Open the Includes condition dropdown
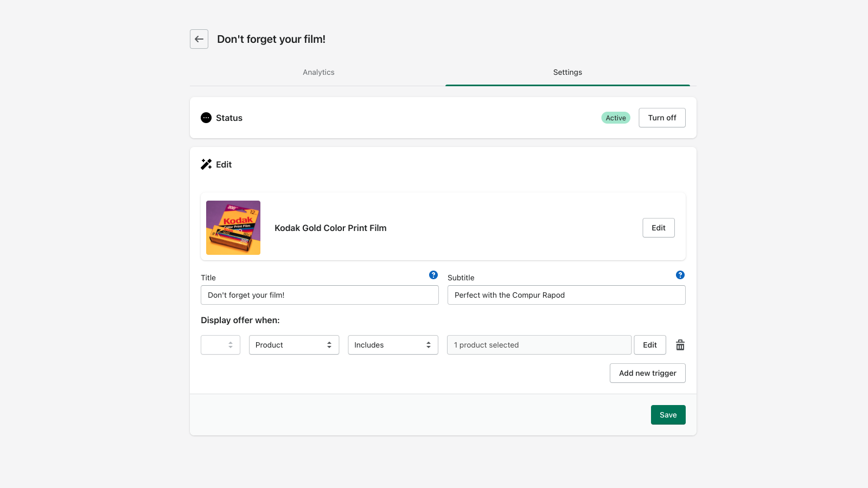 tap(392, 345)
